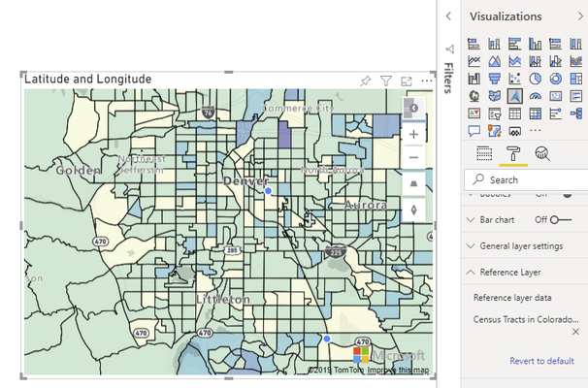
Task: Select the Q&A speech bubble visual
Action: [474, 130]
